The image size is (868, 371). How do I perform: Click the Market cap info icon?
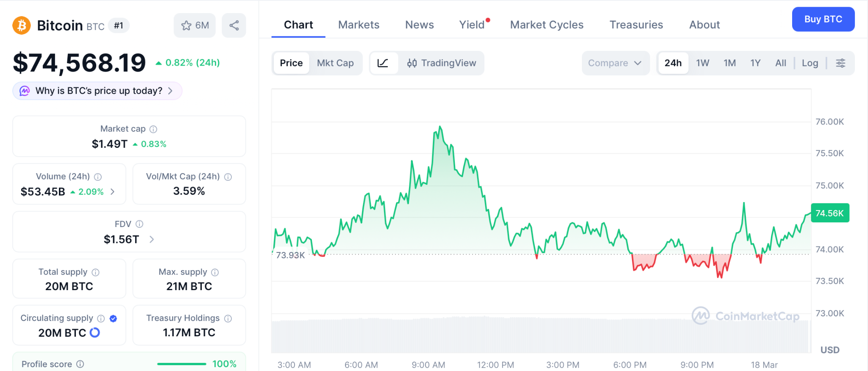(153, 129)
